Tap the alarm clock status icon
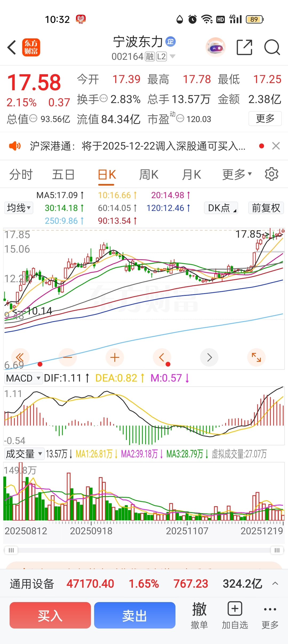 pyautogui.click(x=193, y=19)
